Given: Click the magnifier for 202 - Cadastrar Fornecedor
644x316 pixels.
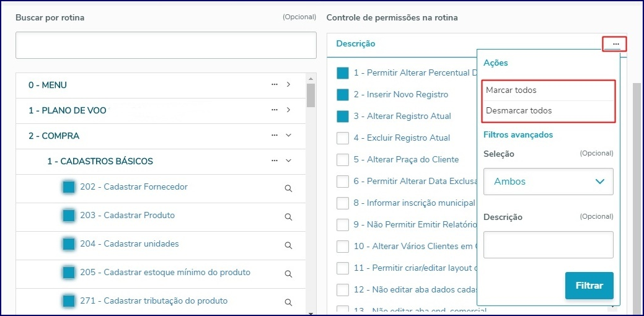Looking at the screenshot, I should click(x=289, y=188).
